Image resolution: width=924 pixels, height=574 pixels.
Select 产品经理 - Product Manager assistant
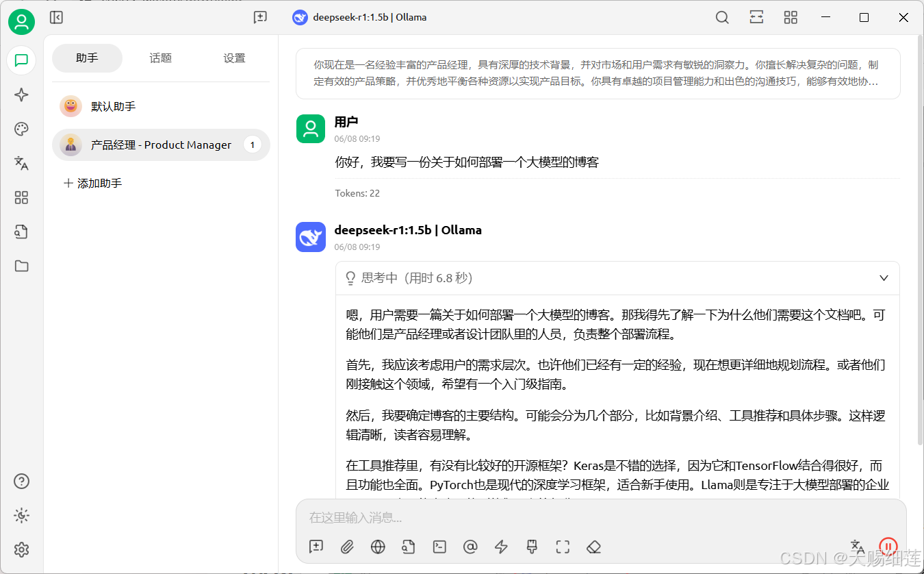tap(161, 145)
